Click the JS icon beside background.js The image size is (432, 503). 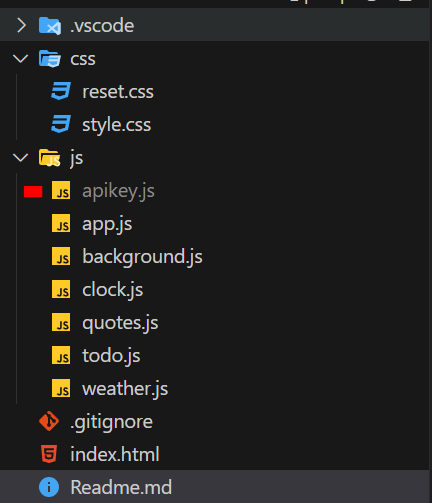(61, 256)
